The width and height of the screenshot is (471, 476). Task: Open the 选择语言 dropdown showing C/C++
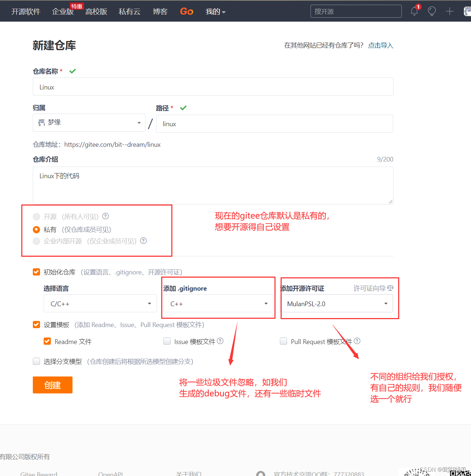100,304
